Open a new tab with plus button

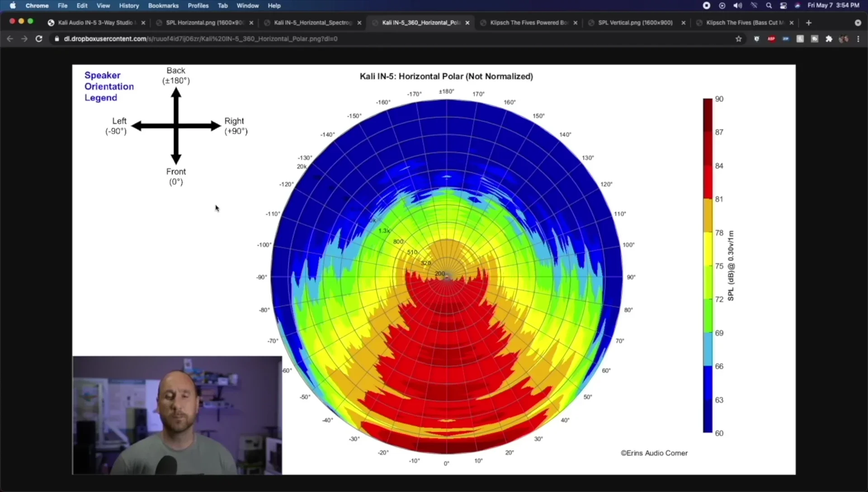tap(809, 23)
